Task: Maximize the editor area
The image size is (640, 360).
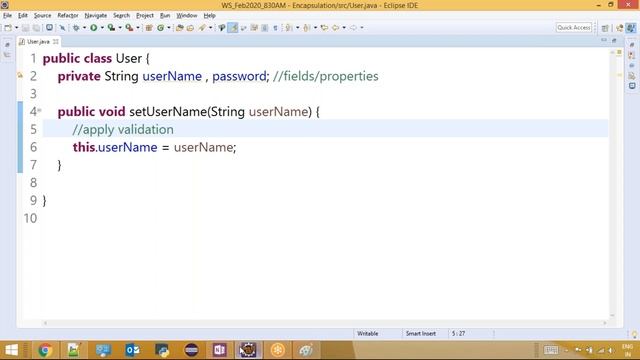Action: point(614,40)
